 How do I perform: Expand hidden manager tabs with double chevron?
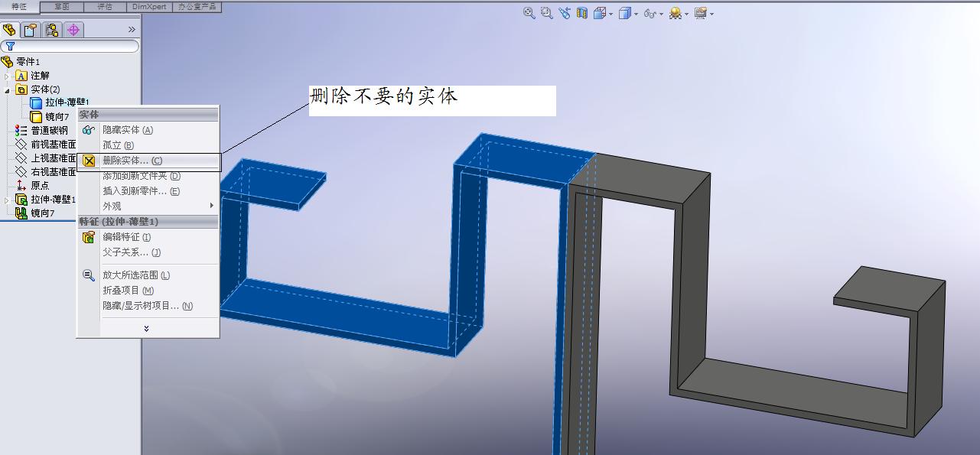point(132,30)
